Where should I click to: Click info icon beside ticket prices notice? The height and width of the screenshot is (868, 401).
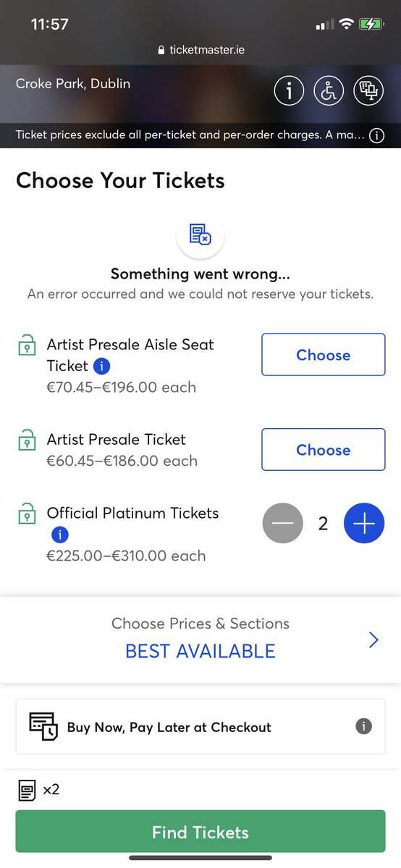[376, 135]
